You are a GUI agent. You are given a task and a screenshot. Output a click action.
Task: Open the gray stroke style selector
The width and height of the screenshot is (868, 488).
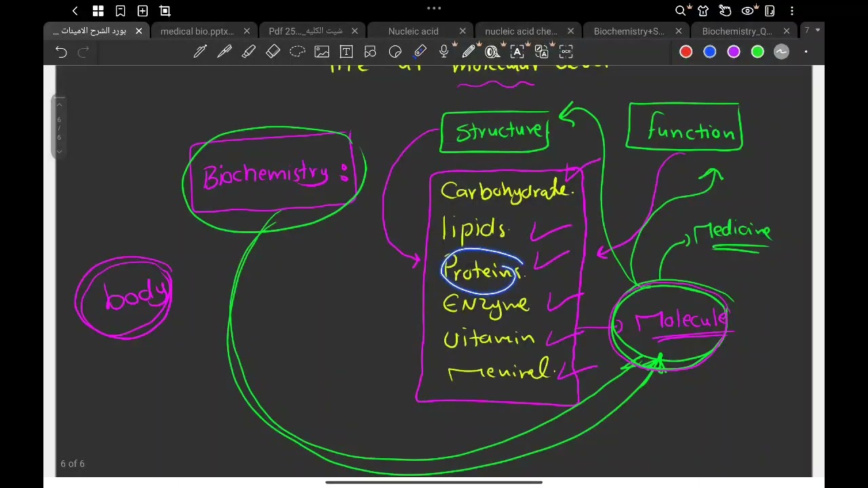point(782,52)
